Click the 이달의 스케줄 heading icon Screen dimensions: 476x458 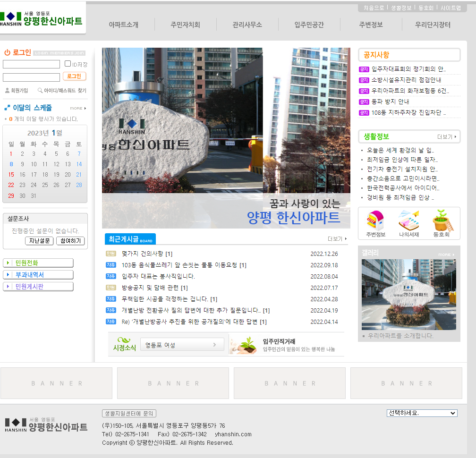[x=7, y=108]
